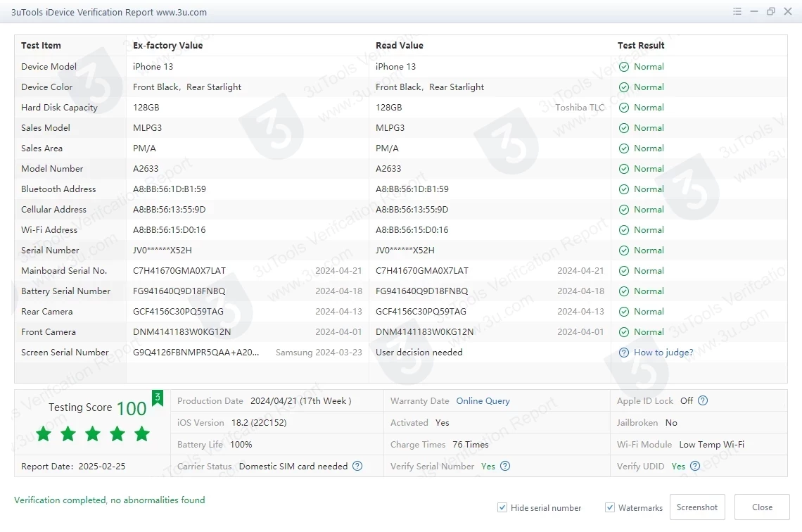This screenshot has height=532, width=802.
Task: Toggle the Watermarks checkbox
Action: (610, 507)
